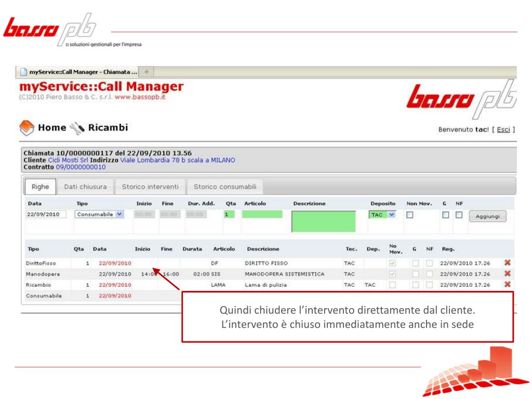Toggle the G checkbox in entry form

coord(446,215)
